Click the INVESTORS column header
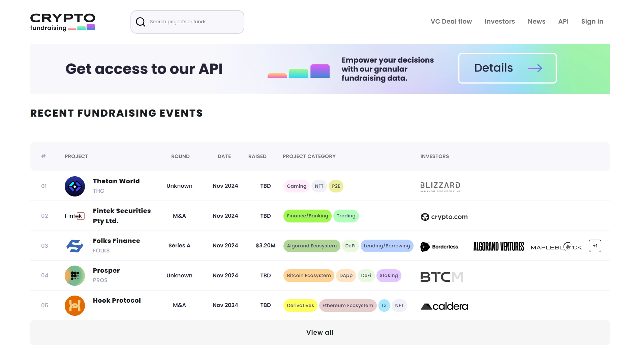638x364 pixels. (434, 156)
